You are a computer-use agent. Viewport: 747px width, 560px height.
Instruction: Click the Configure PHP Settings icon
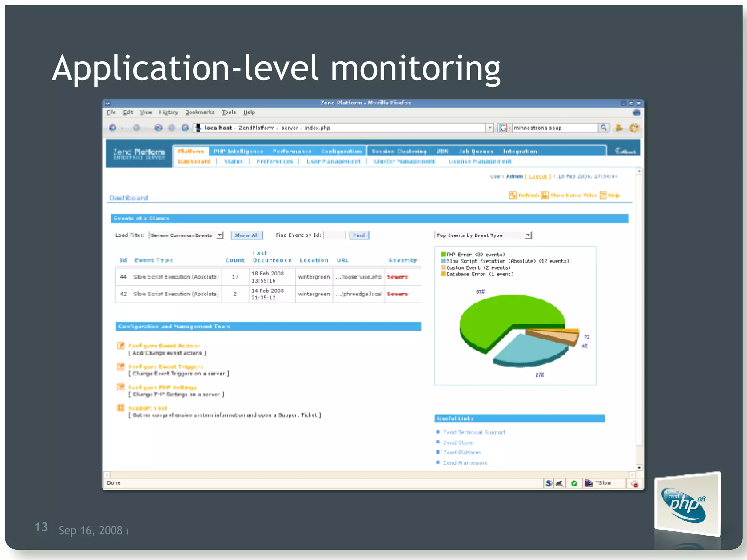(x=120, y=387)
